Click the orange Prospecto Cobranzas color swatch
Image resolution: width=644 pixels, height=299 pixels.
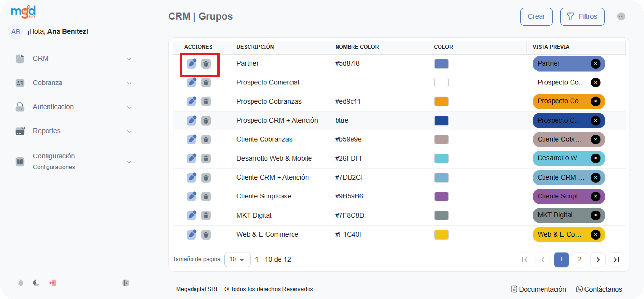point(441,101)
